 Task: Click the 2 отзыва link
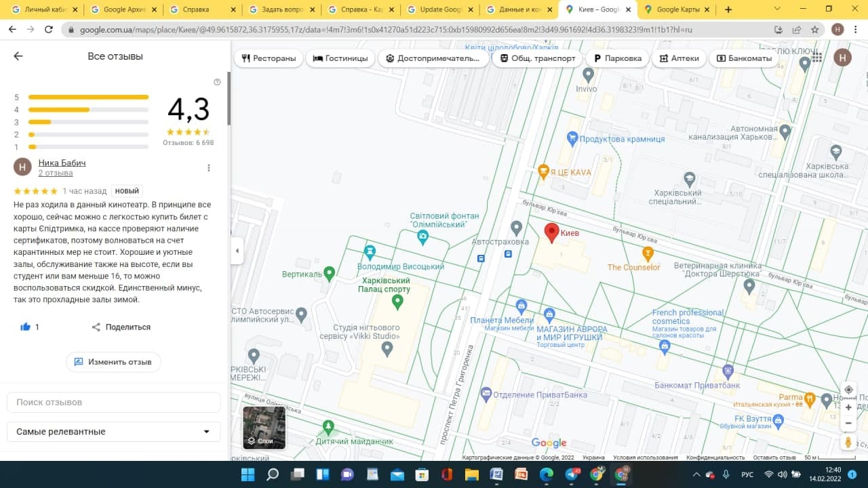pos(56,174)
